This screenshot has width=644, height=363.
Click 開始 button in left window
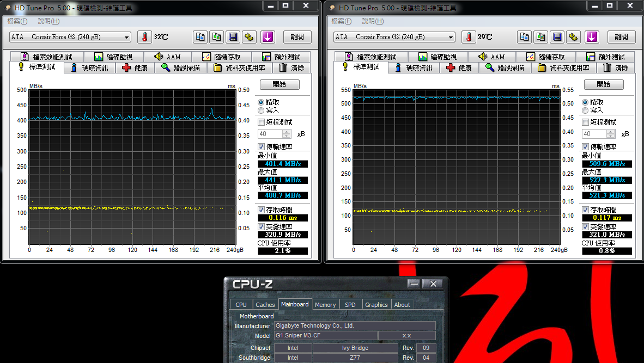[x=280, y=84]
